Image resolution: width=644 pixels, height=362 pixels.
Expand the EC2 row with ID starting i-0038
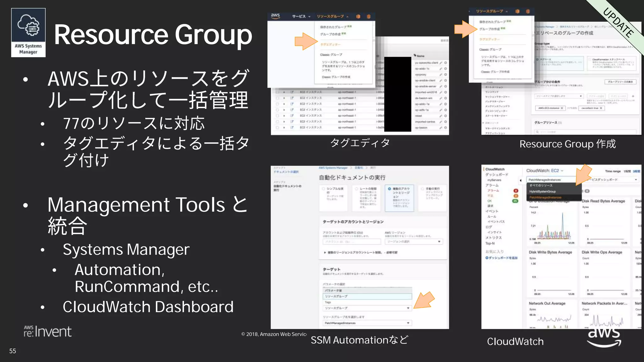tap(284, 104)
